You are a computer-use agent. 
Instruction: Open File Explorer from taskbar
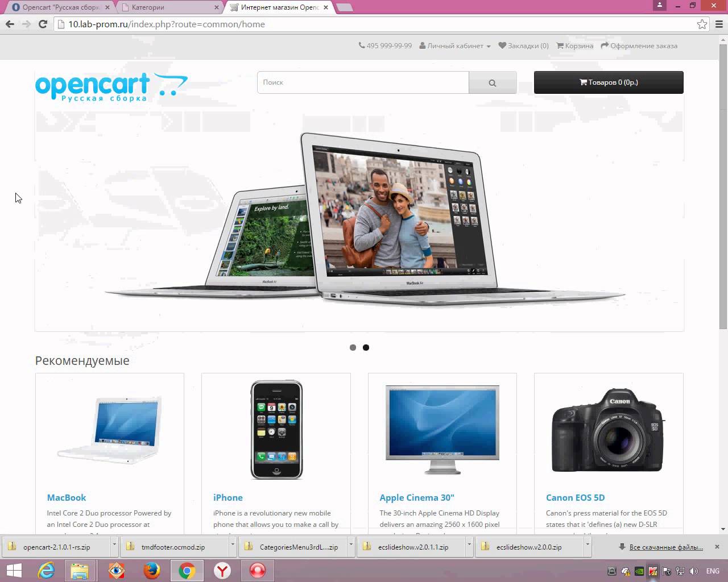pos(80,571)
